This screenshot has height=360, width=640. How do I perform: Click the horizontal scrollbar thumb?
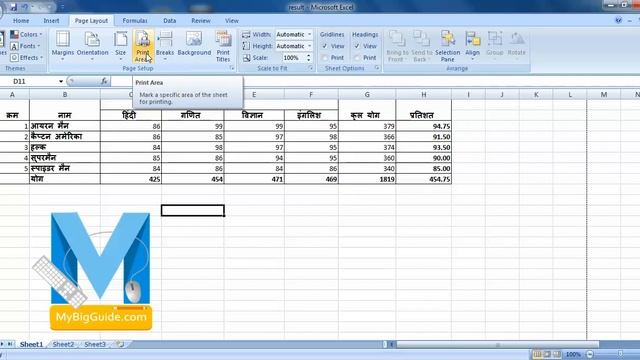point(498,344)
